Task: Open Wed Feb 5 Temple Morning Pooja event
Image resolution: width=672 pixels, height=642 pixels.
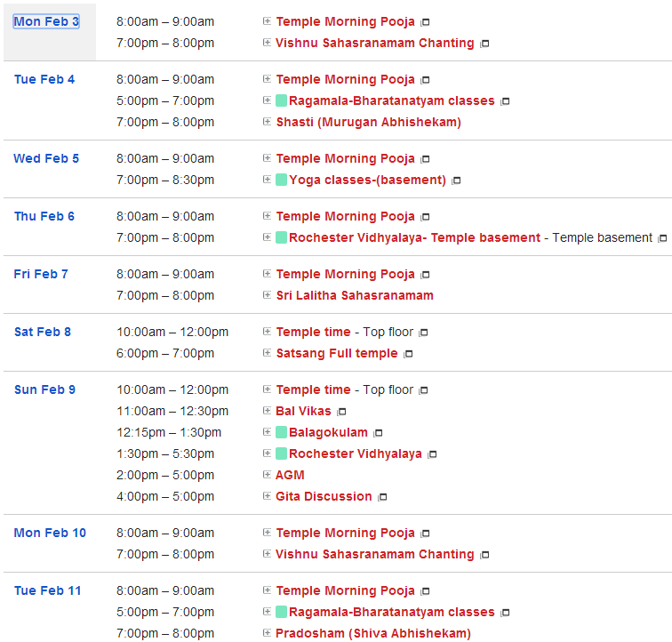Action: coord(345,158)
